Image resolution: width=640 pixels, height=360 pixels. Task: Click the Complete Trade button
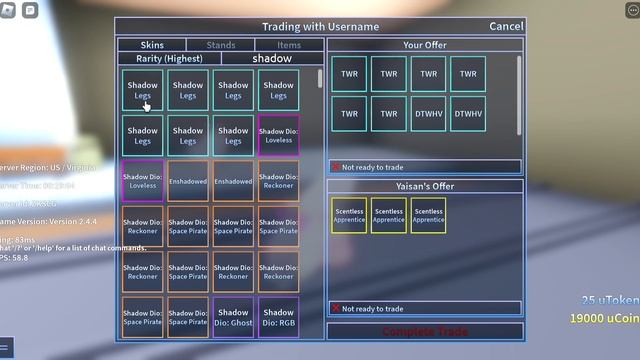pos(425,331)
